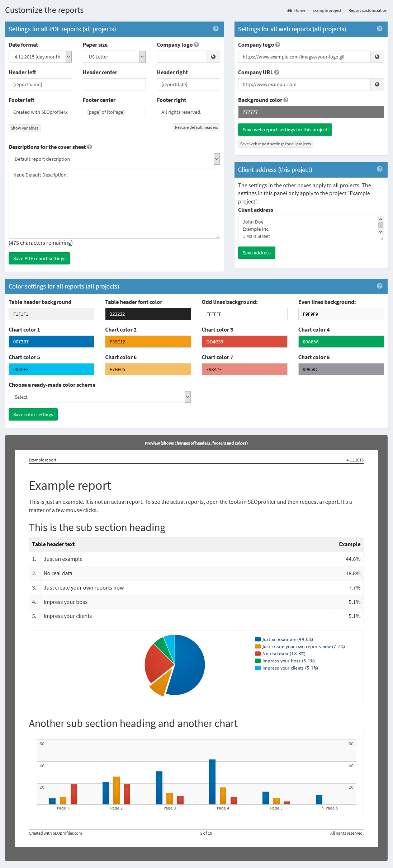Screen dimensions: 393x868
Task: Click 'Just an example (44.6%)' pie legend entry
Action: coord(284,639)
